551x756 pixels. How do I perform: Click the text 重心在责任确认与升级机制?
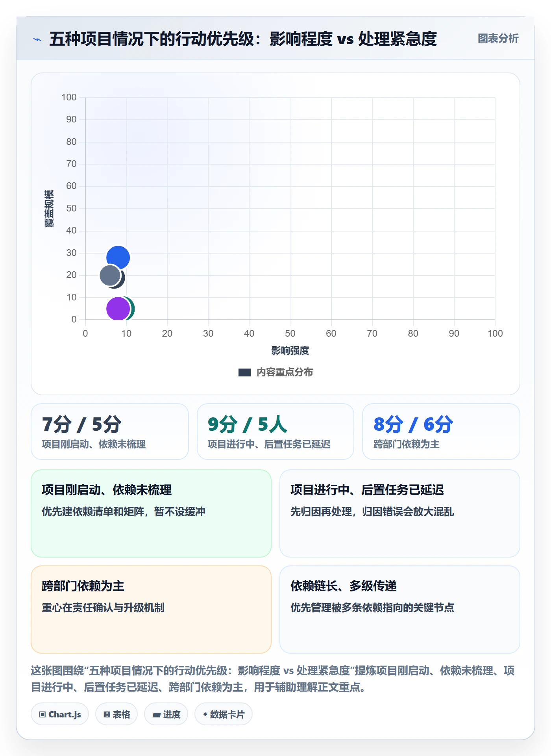pyautogui.click(x=103, y=608)
